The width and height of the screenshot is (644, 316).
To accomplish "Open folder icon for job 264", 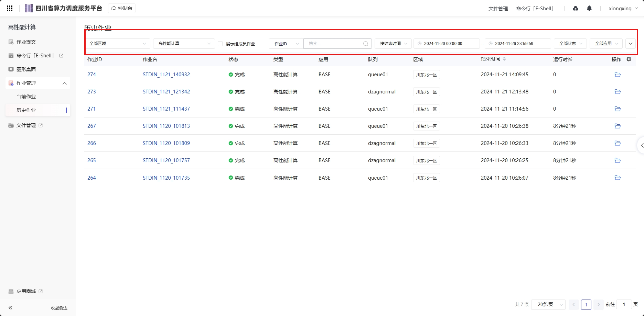I will 618,178.
